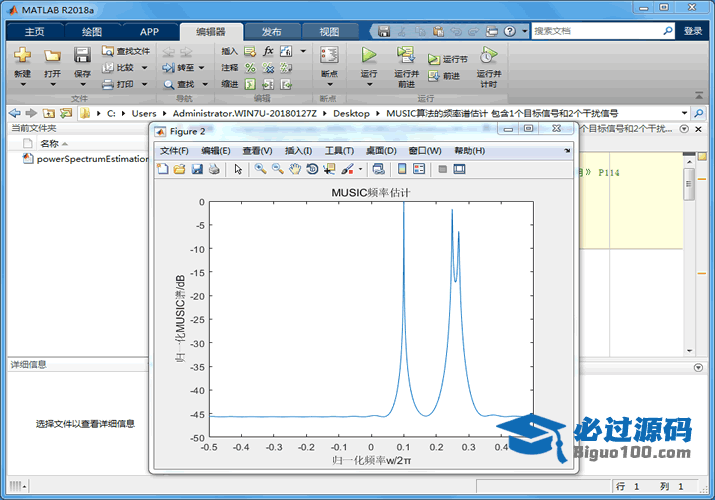This screenshot has width=715, height=500.
Task: Click Run and Advance (运行并前进) icon
Action: point(405,55)
